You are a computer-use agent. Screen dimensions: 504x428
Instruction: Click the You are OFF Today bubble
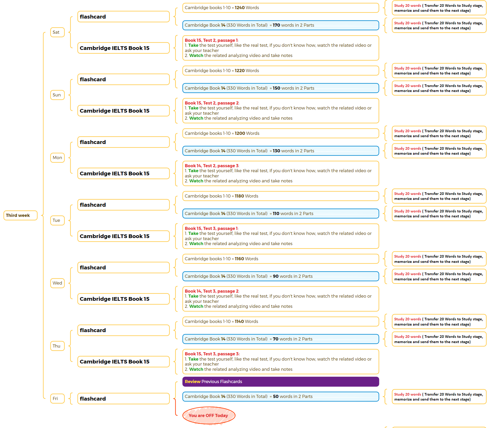click(209, 415)
